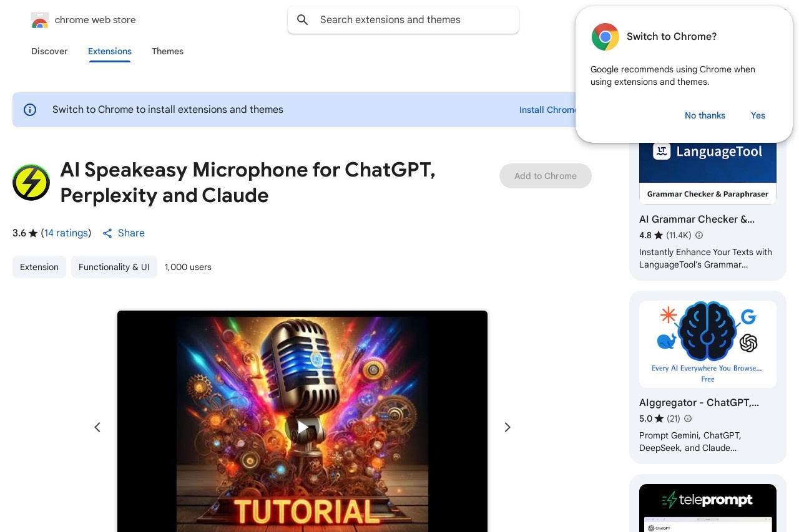This screenshot has width=799, height=532.
Task: Select the Extension category chip
Action: 39,267
